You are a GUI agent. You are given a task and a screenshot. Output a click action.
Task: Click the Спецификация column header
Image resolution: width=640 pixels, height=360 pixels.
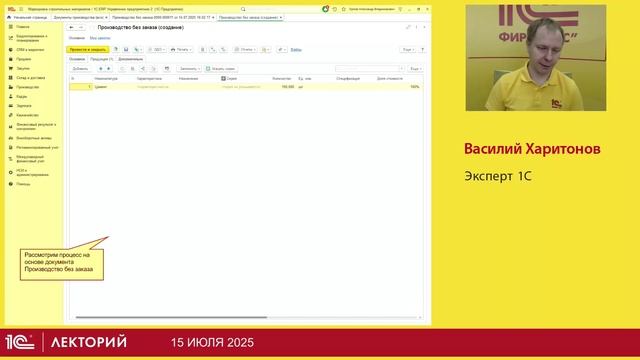click(x=348, y=78)
